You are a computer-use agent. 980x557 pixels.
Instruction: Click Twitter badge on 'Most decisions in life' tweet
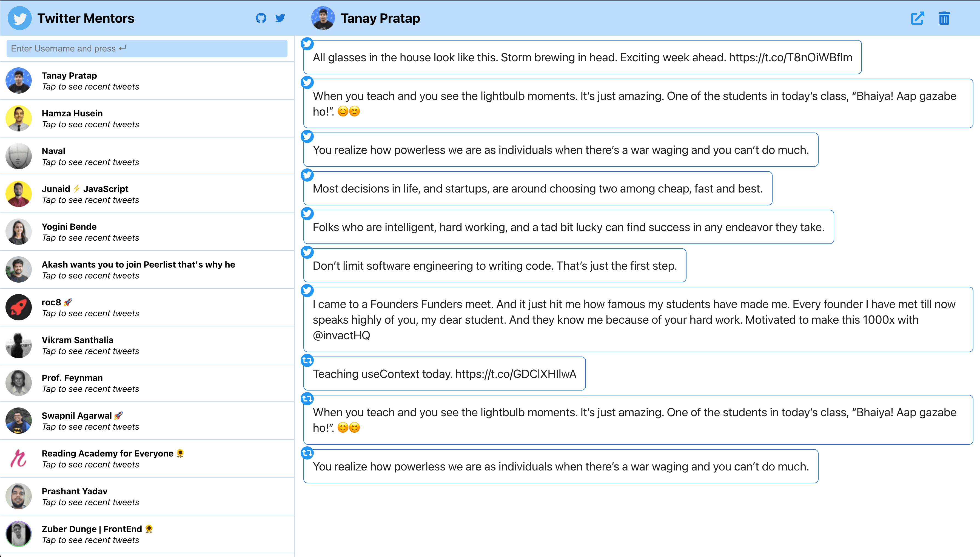click(x=307, y=175)
